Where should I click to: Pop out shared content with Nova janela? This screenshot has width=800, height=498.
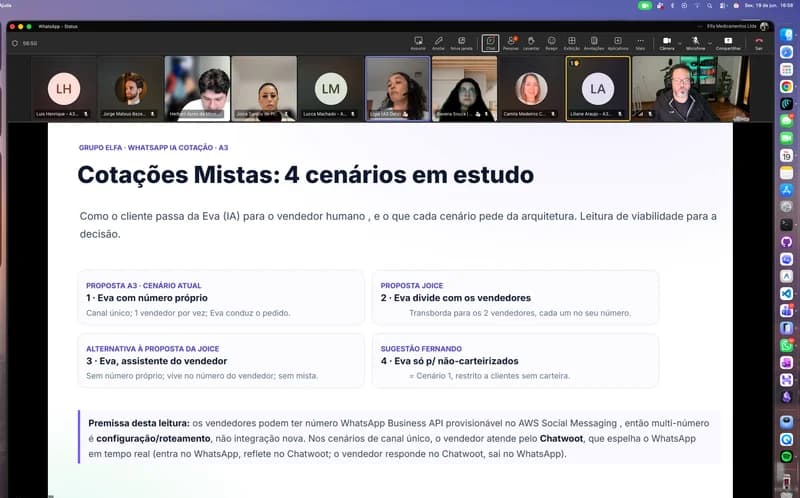click(x=461, y=43)
